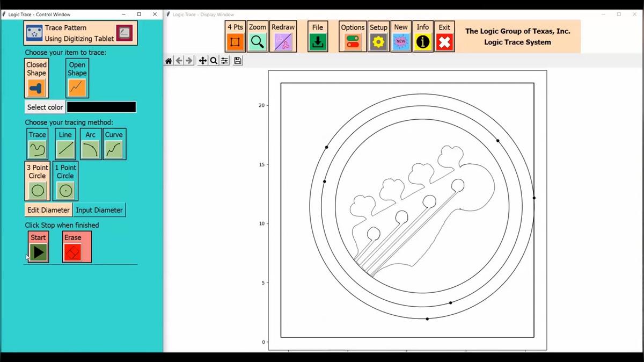The height and width of the screenshot is (362, 644).
Task: Click the plot Home reset view icon
Action: [x=169, y=61]
